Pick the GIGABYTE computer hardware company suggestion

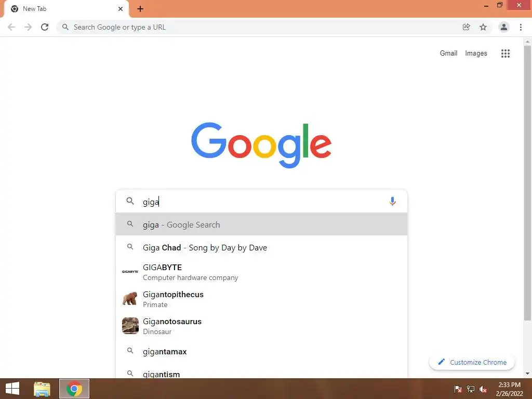(x=261, y=272)
